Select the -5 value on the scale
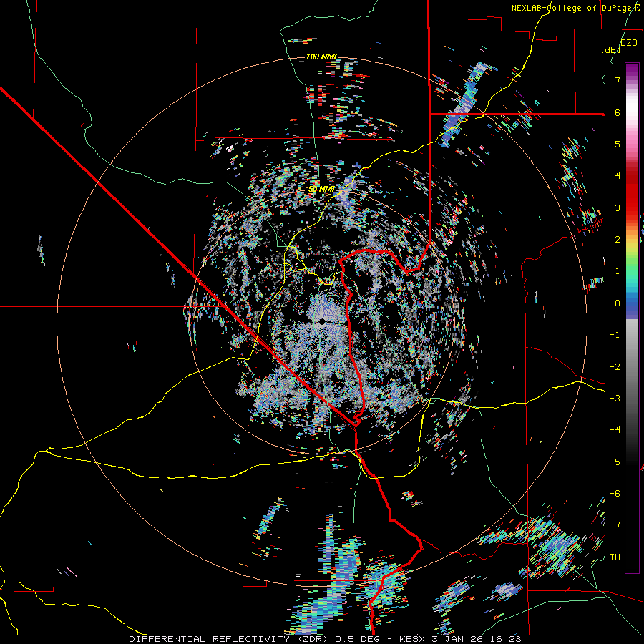 pos(615,462)
